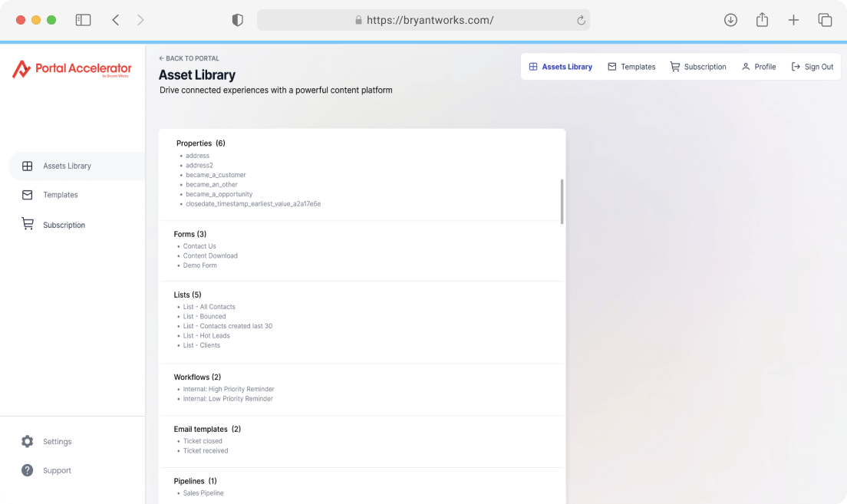Click the Workflows (2) heading

[x=197, y=377]
